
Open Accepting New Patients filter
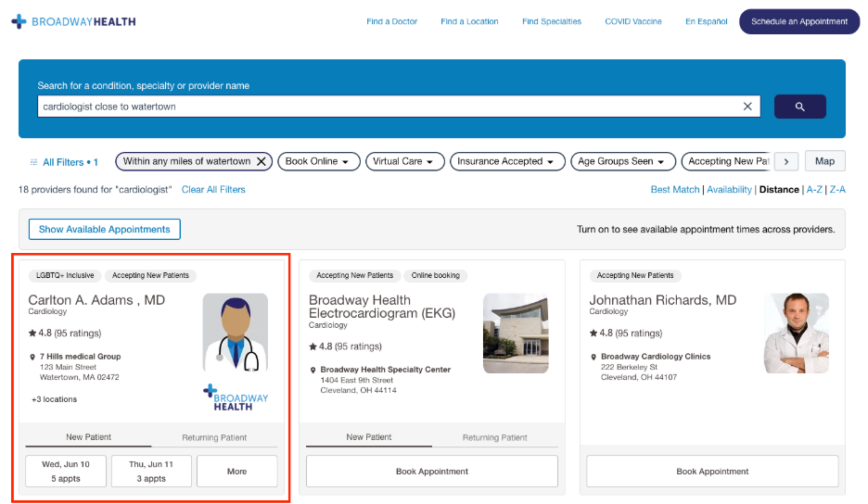coord(727,161)
